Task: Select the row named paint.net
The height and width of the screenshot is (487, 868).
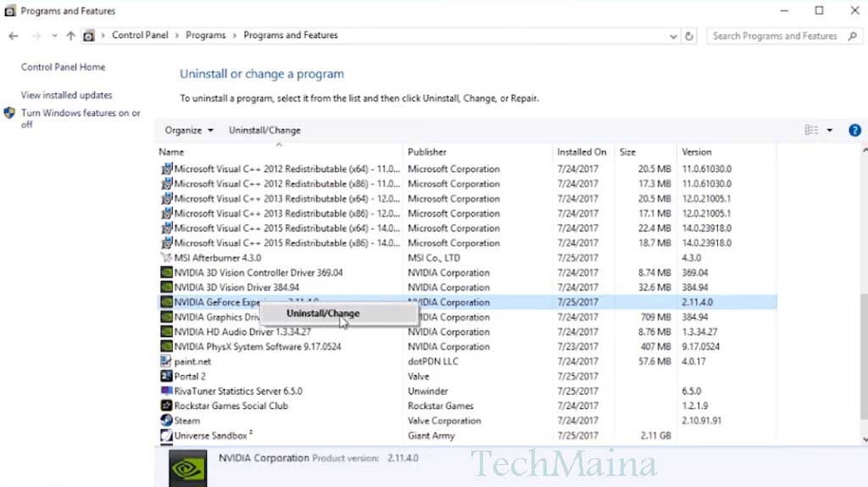Action: [x=467, y=361]
